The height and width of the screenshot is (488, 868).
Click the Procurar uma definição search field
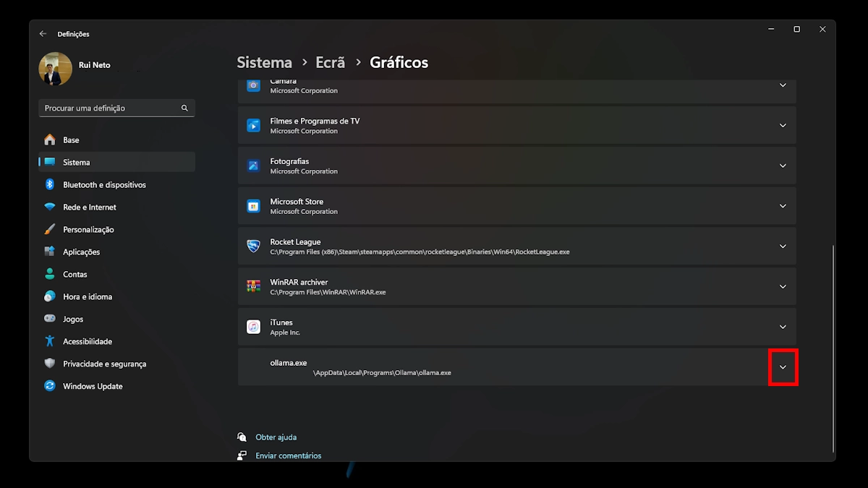point(110,108)
